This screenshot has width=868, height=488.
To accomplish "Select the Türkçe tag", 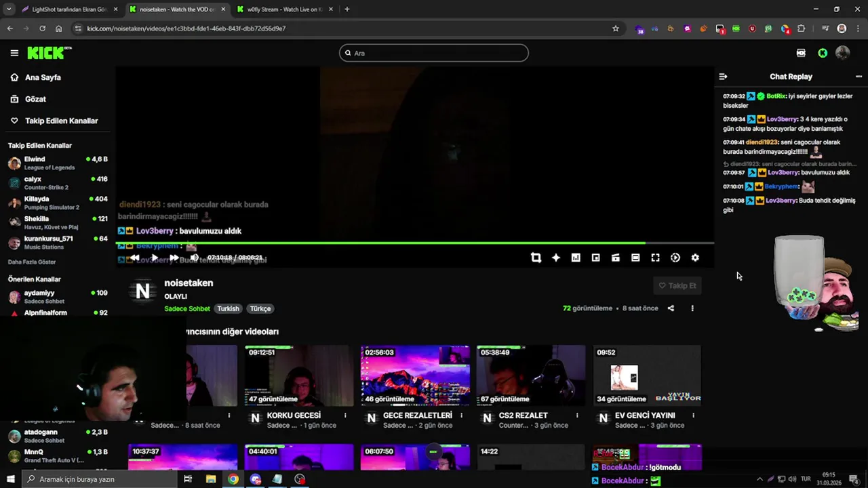I will point(260,308).
